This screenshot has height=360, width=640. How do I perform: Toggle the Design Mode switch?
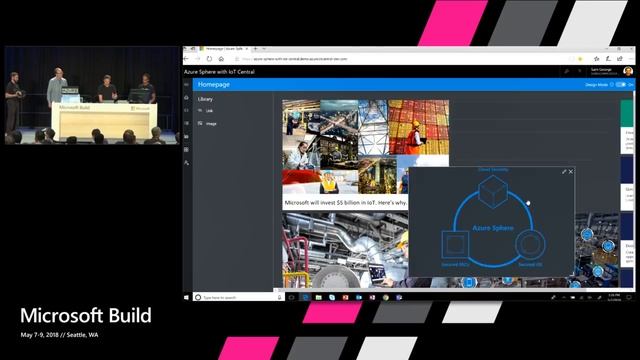click(621, 84)
